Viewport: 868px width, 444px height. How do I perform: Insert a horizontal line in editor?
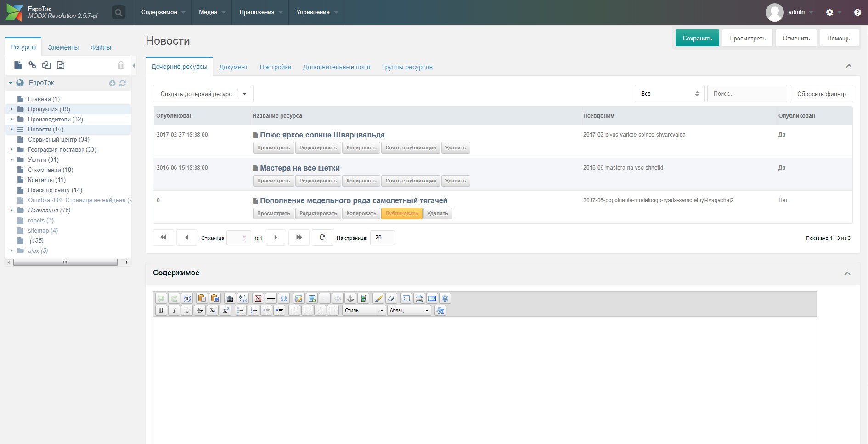(x=271, y=298)
